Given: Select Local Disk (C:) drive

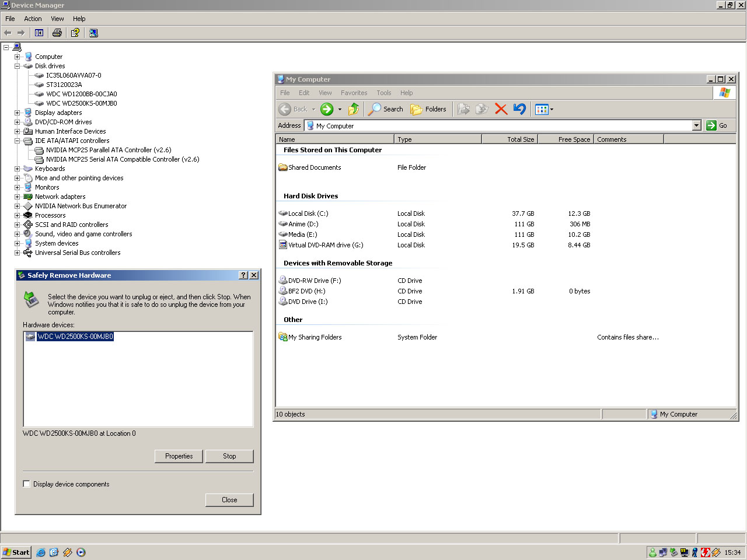Looking at the screenshot, I should click(303, 213).
